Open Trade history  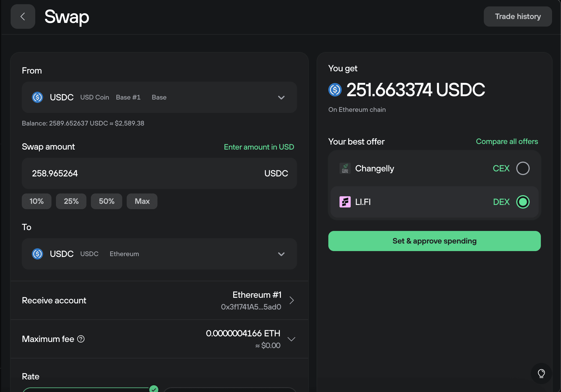click(518, 16)
